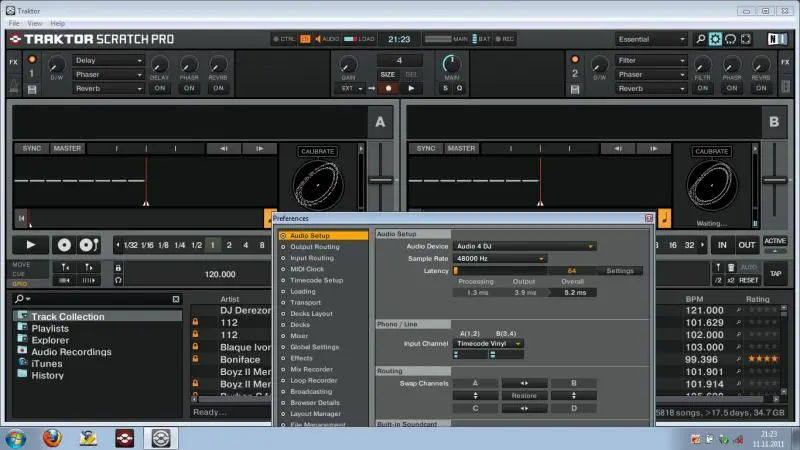Adjust the Latency slider

(x=500, y=270)
